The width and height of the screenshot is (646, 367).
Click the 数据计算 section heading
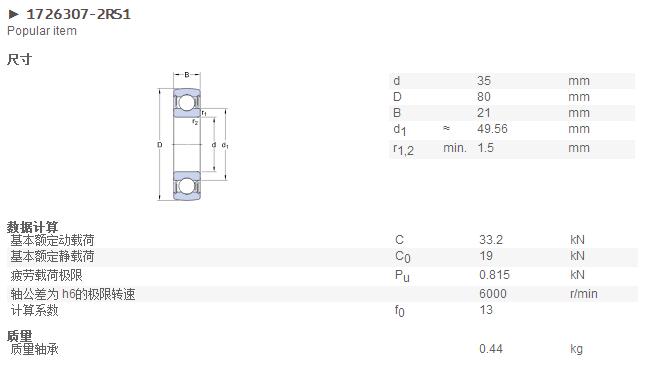tap(32, 227)
